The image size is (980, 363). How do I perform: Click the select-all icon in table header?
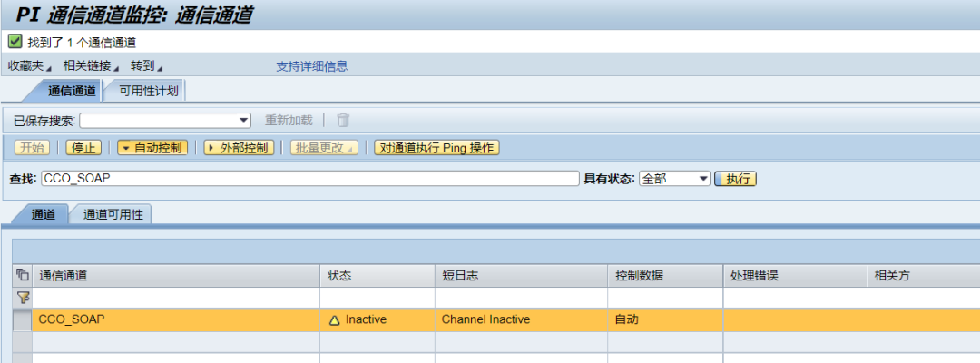click(23, 275)
